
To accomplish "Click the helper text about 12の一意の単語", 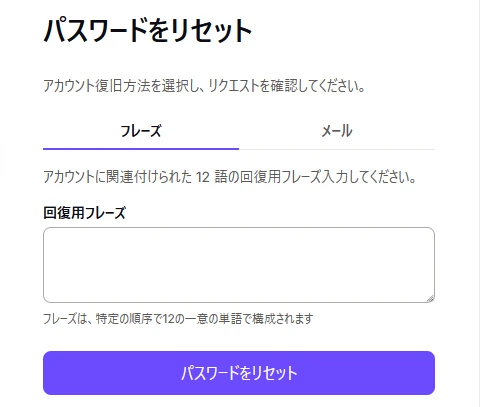I will click(178, 319).
